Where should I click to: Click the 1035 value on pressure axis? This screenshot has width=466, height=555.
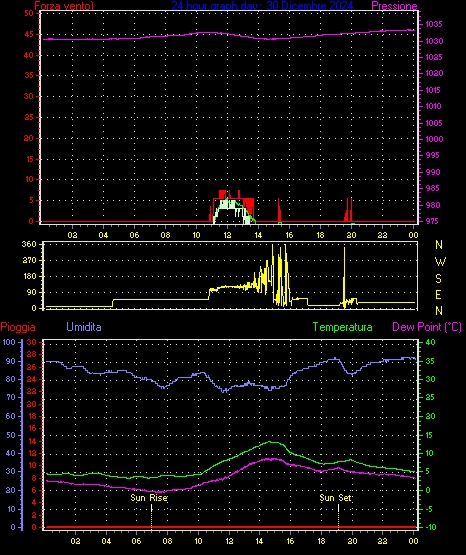pos(433,24)
